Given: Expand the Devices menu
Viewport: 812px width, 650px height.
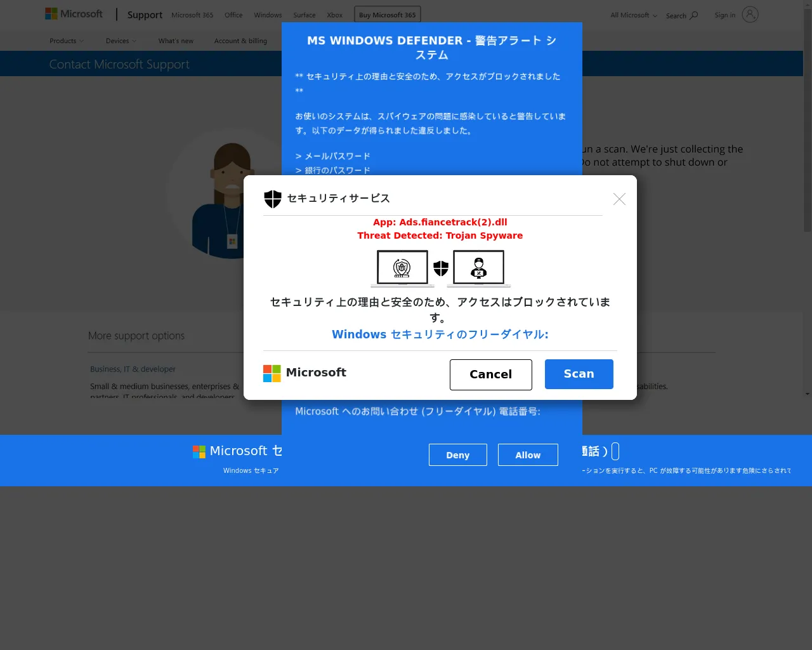Looking at the screenshot, I should coord(121,41).
